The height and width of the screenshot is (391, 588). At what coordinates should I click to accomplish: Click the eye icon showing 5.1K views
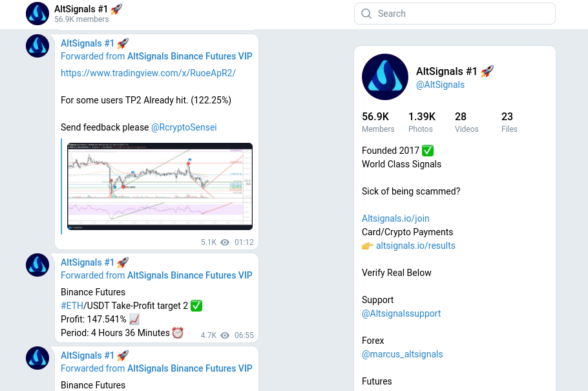[x=224, y=242]
